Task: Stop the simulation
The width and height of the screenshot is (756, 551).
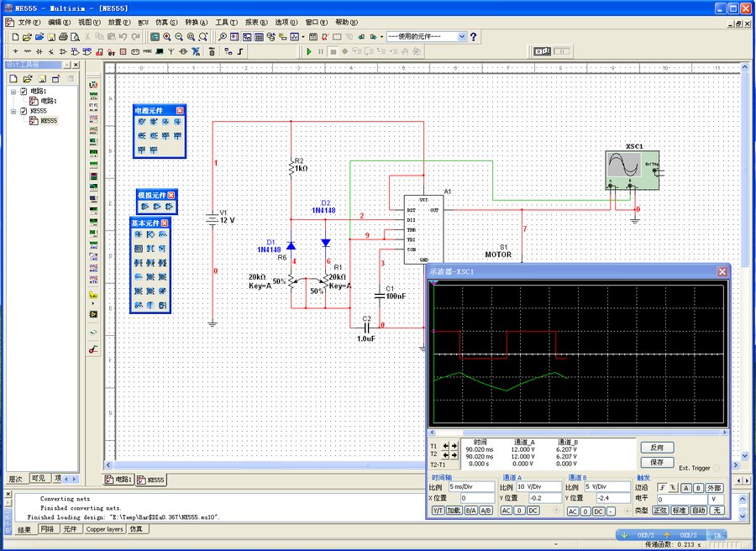Action: tap(333, 51)
